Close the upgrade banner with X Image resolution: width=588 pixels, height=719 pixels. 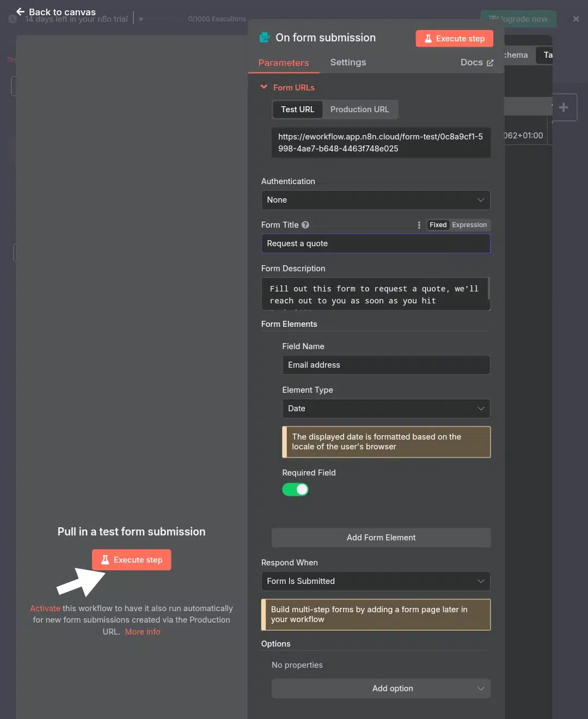576,19
